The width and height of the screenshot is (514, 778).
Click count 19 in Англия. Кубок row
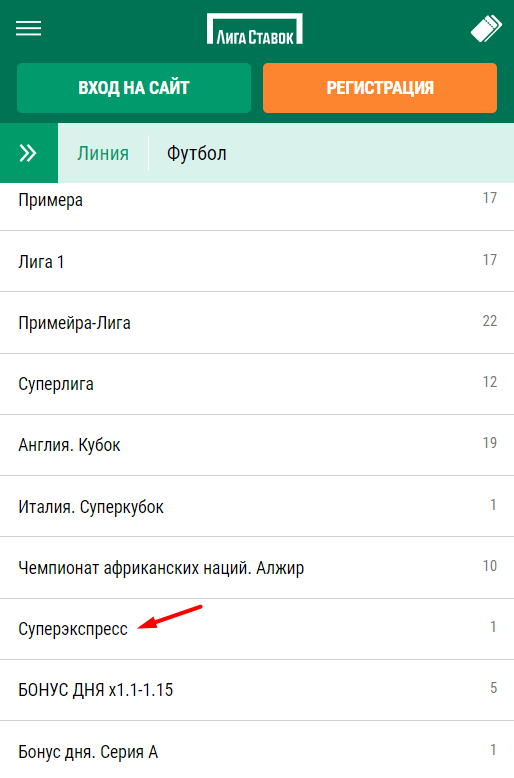coord(490,443)
